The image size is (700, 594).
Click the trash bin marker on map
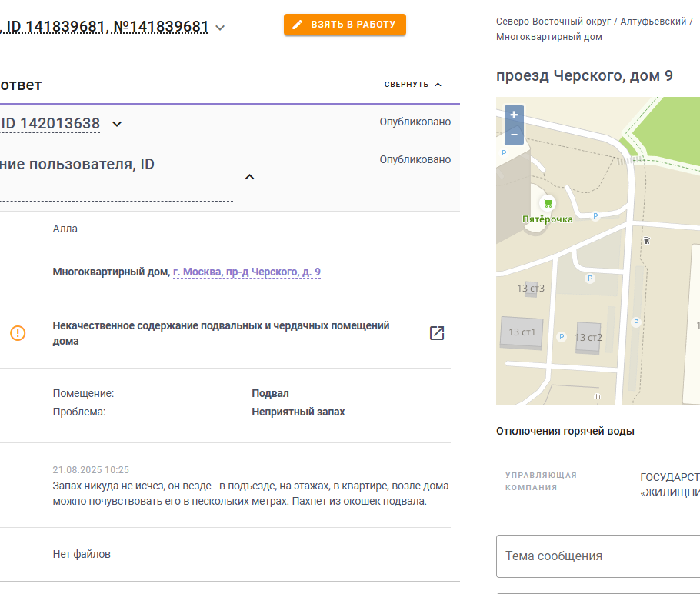[x=646, y=240]
